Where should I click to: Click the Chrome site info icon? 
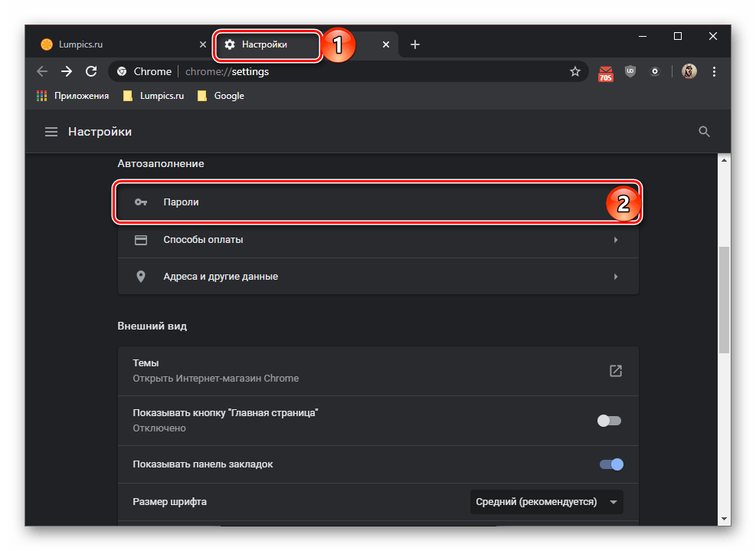click(x=122, y=71)
